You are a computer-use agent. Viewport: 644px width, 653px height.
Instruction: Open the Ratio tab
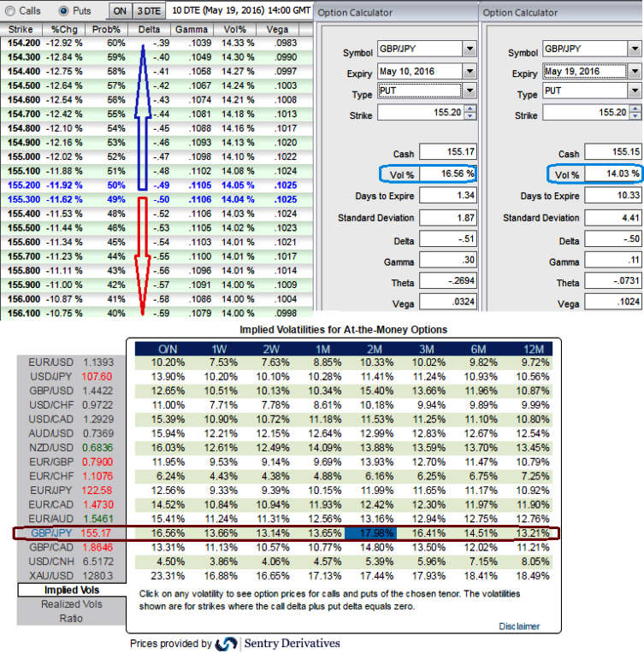[x=71, y=619]
